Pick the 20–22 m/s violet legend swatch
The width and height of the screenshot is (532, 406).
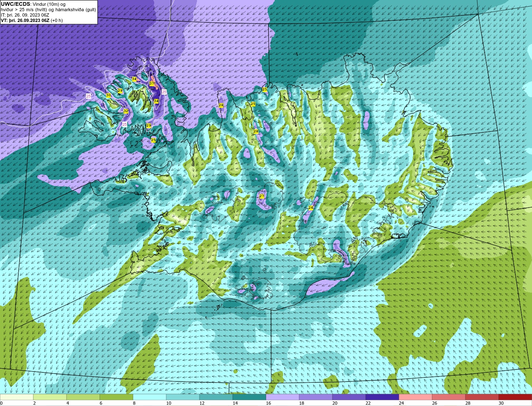[349, 397]
